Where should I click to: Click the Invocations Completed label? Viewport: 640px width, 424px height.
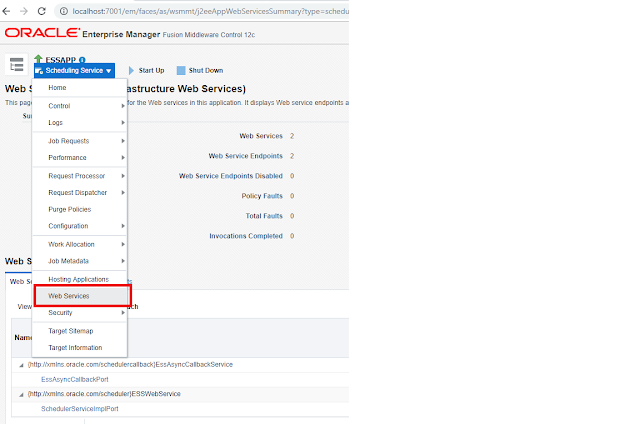(246, 236)
